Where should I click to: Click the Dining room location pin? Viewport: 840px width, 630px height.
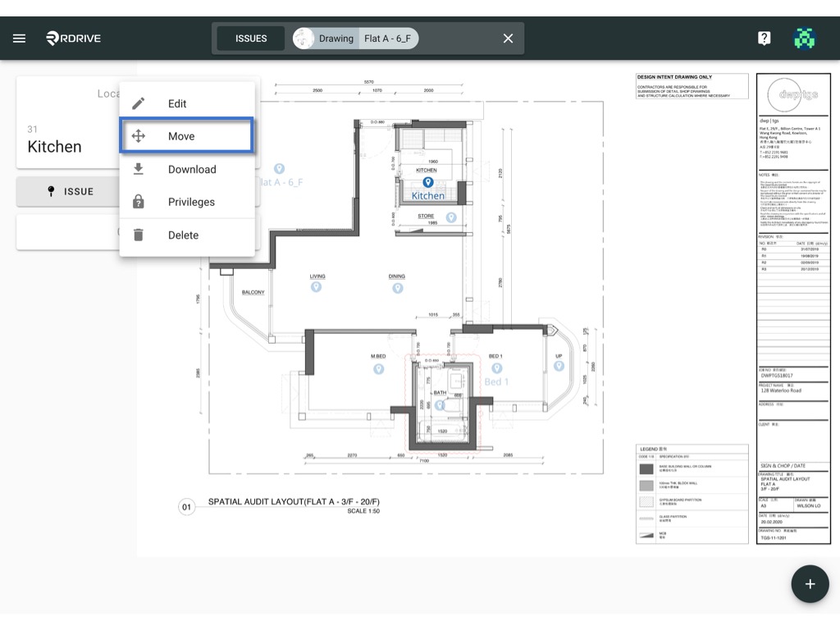point(398,288)
